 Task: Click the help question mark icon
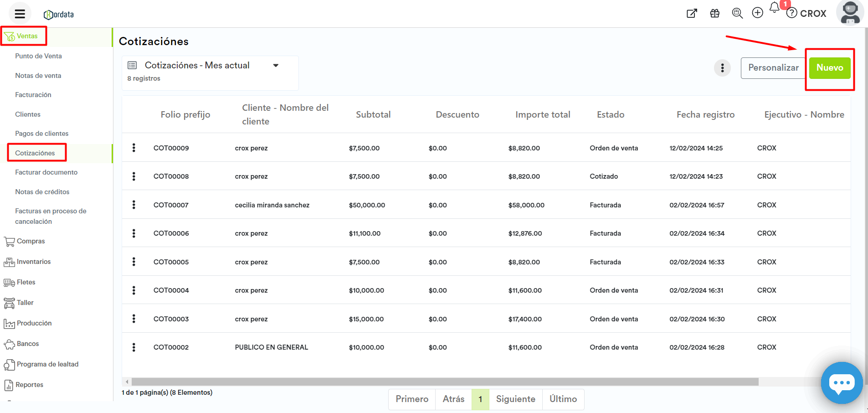tap(792, 13)
